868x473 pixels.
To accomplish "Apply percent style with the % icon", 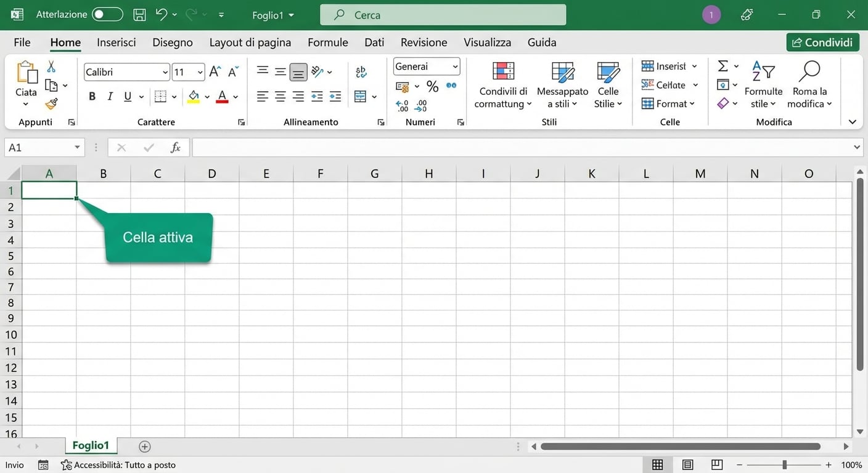I will click(432, 86).
